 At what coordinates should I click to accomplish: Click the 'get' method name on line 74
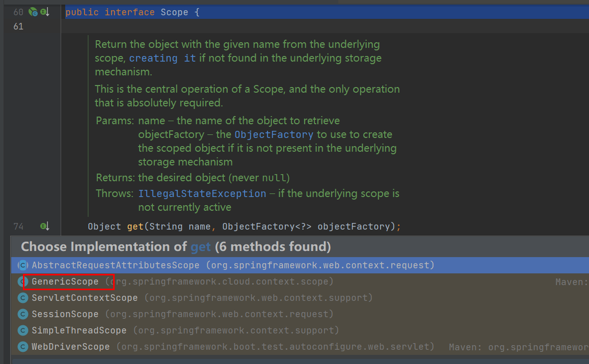tap(135, 226)
